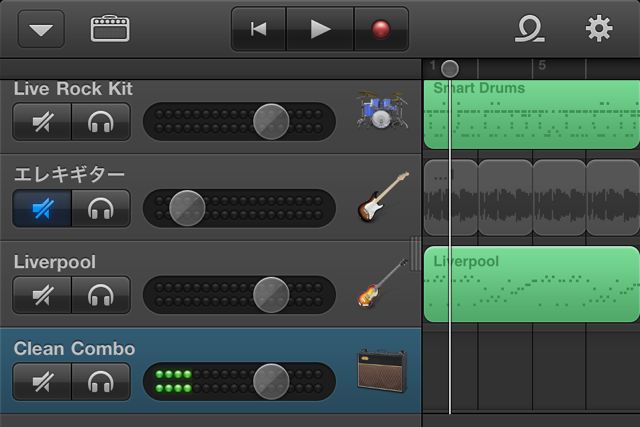Click the エレキギター volume slider knob
Screen dimensions: 640x427
pos(187,208)
